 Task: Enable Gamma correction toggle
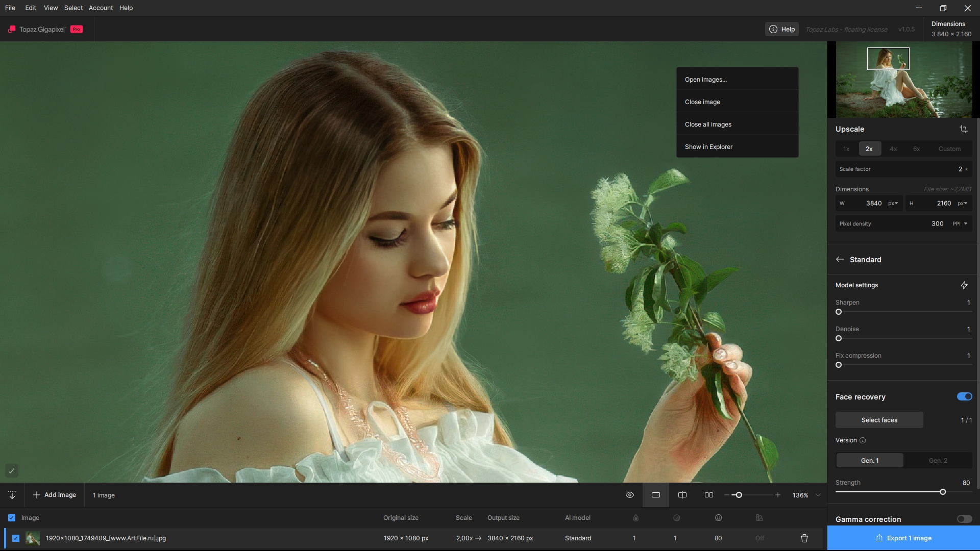click(x=964, y=519)
